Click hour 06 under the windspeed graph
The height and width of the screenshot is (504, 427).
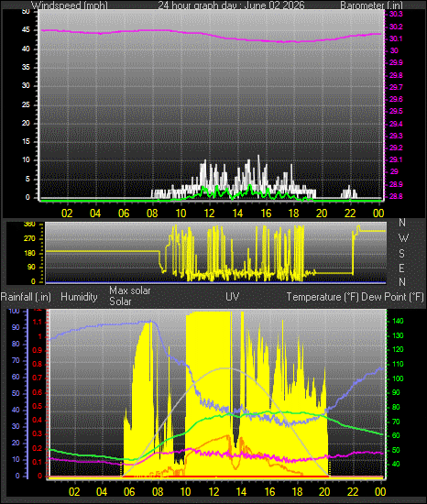click(124, 214)
